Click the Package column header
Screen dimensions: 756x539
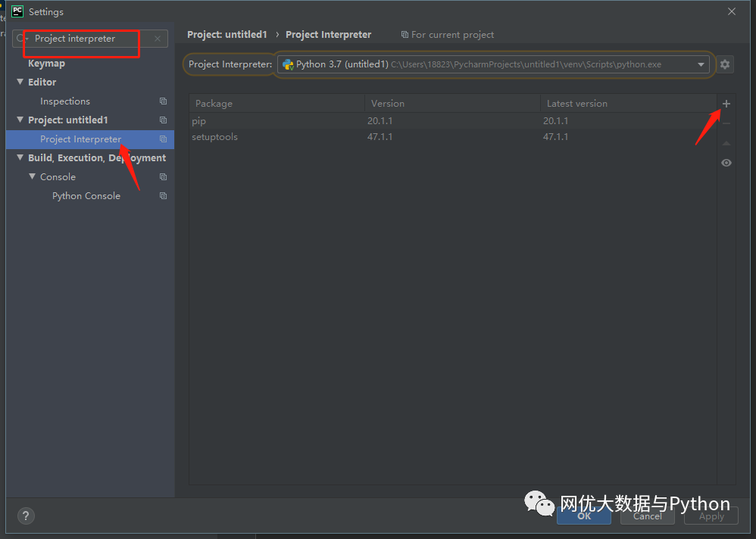[x=276, y=104]
